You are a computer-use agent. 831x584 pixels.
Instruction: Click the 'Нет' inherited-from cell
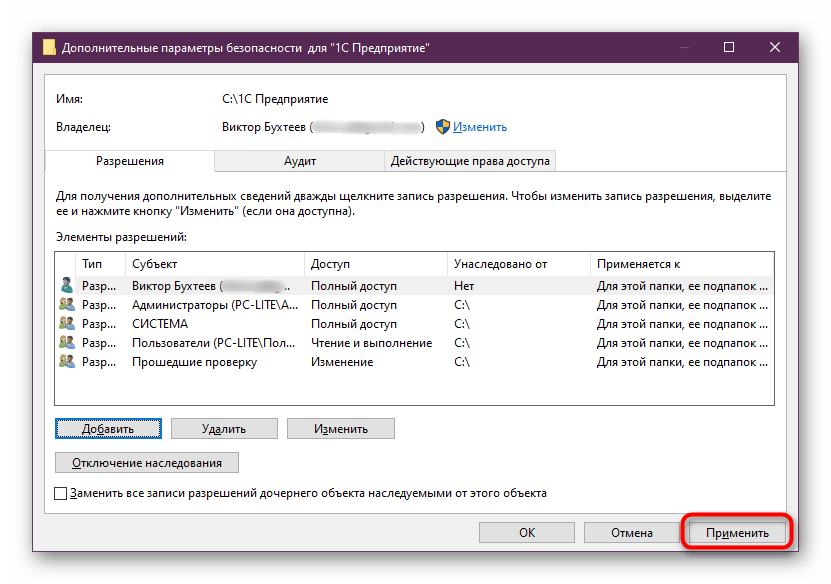(x=464, y=286)
